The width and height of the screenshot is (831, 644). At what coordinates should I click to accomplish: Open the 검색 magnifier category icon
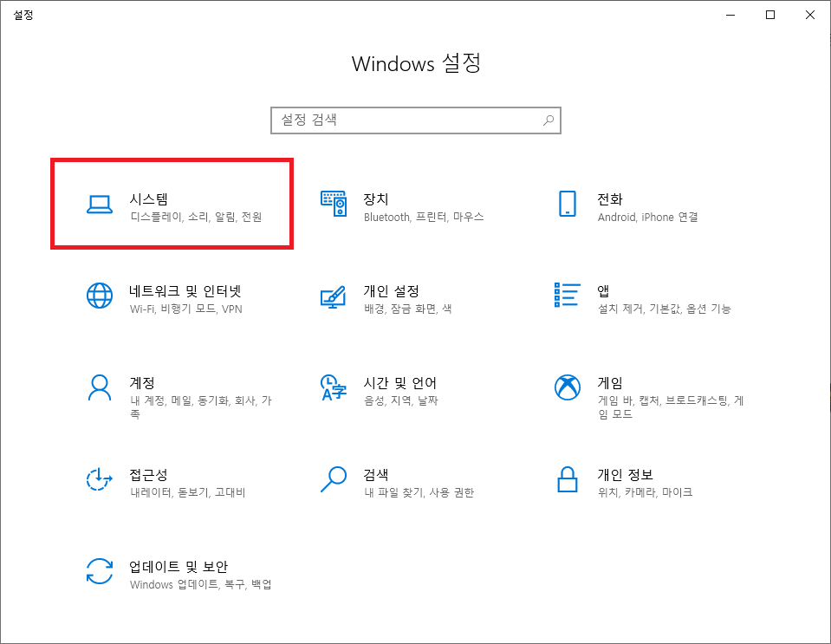click(x=334, y=479)
